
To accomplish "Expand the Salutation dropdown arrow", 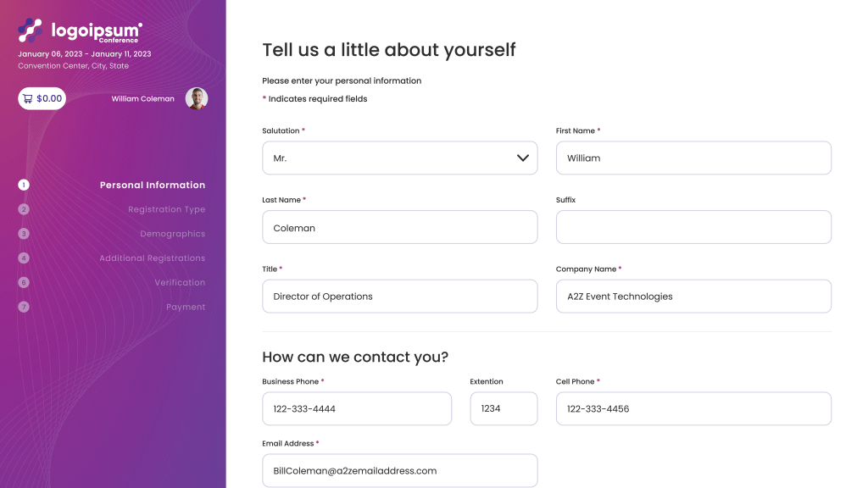I will point(522,158).
